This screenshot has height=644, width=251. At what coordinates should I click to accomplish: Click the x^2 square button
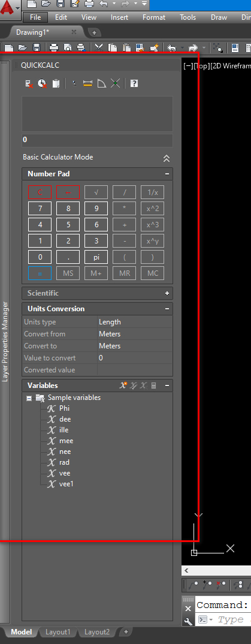coord(152,209)
